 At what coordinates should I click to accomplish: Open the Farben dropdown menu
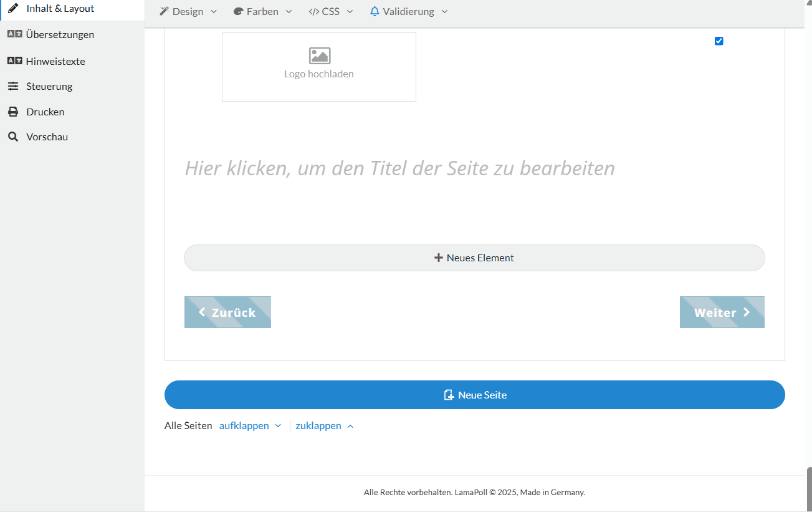(262, 11)
